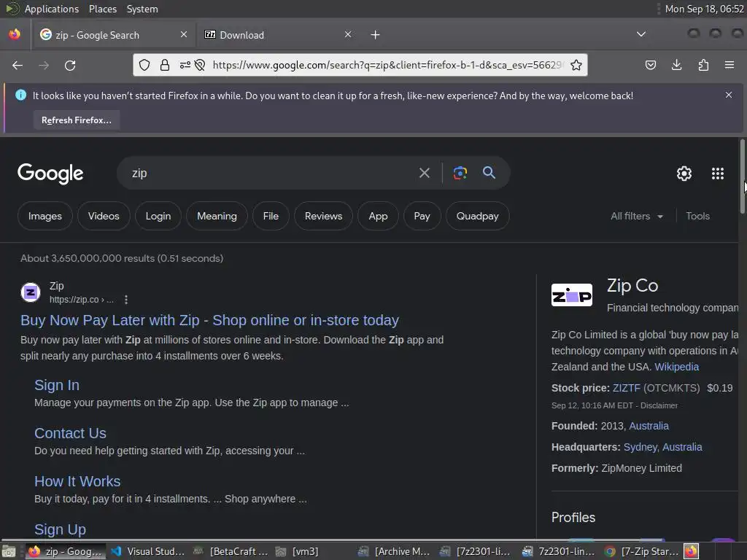The height and width of the screenshot is (560, 747).
Task: Go to Google homepage via logo
Action: click(50, 174)
